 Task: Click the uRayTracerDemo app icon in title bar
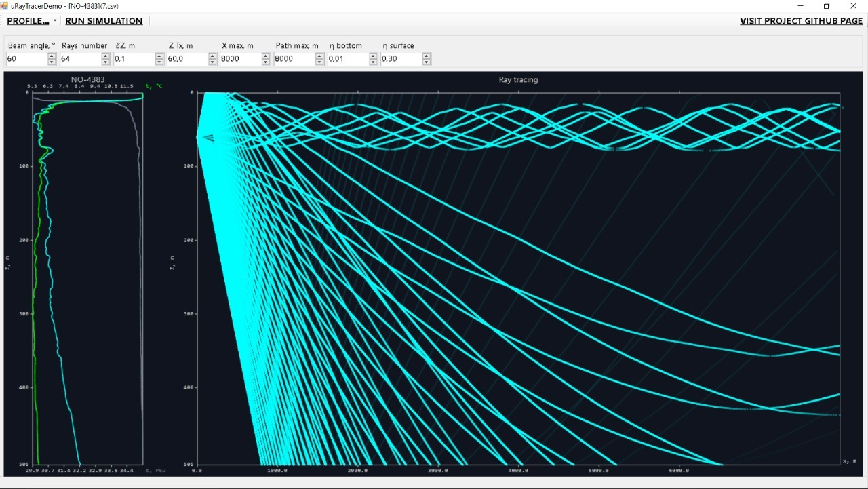pos(5,5)
